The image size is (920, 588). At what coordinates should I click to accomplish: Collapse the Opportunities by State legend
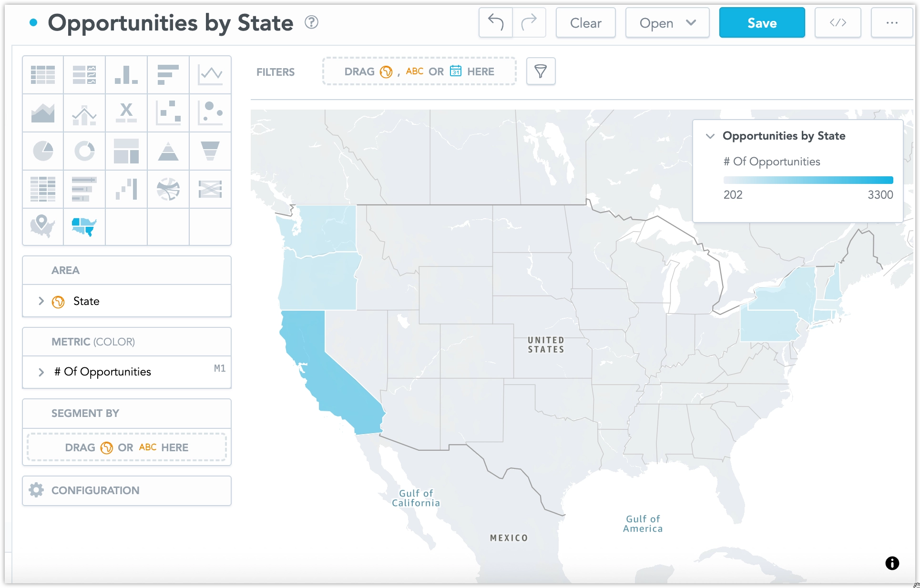pyautogui.click(x=710, y=136)
